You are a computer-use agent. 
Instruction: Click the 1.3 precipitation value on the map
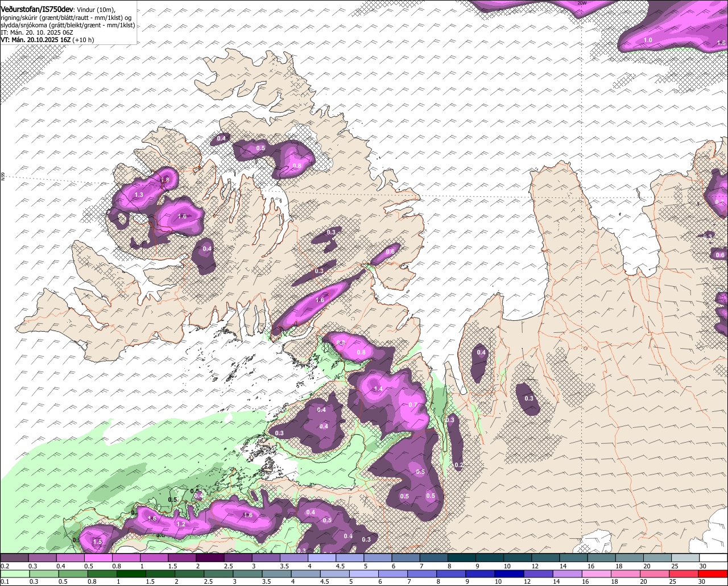pyautogui.click(x=139, y=195)
